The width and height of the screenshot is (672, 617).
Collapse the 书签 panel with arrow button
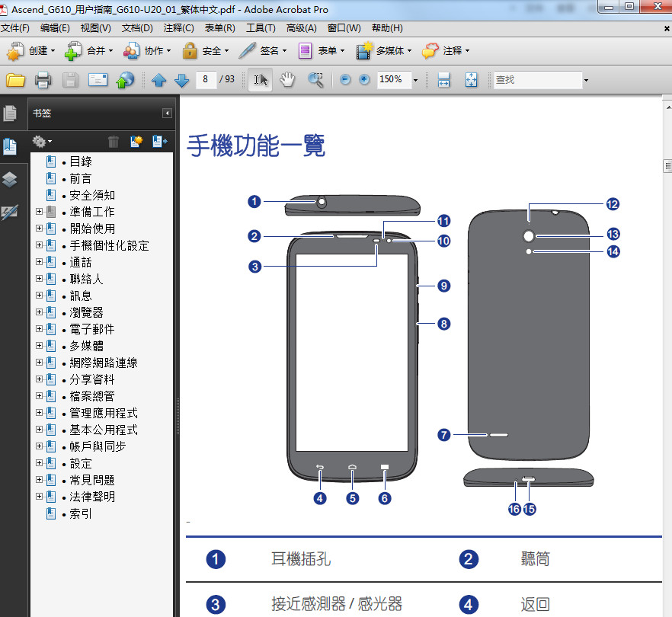pyautogui.click(x=167, y=113)
